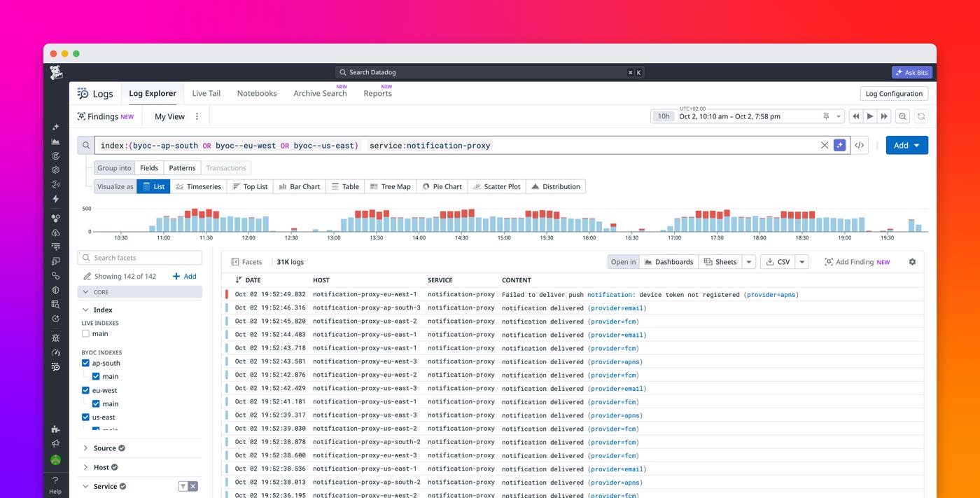The image size is (980, 498).
Task: Open the Logs icon in left sidebar
Action: tap(55, 367)
